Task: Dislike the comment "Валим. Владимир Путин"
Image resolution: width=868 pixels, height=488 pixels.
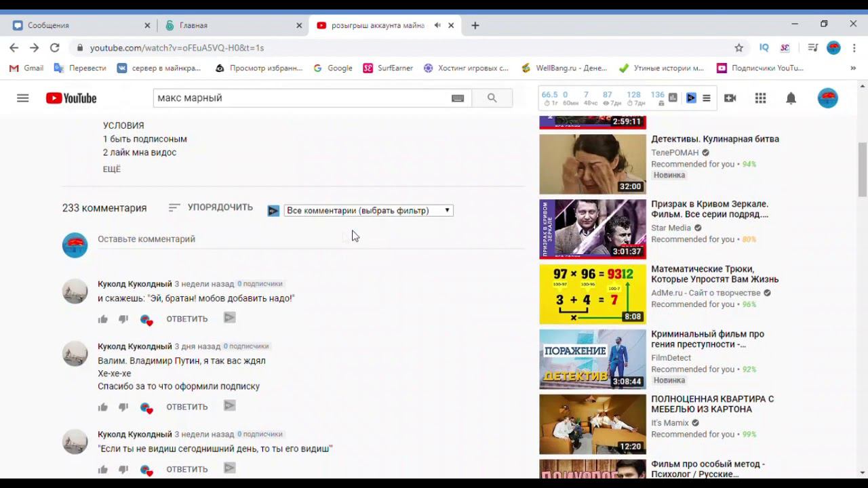Action: pyautogui.click(x=123, y=407)
